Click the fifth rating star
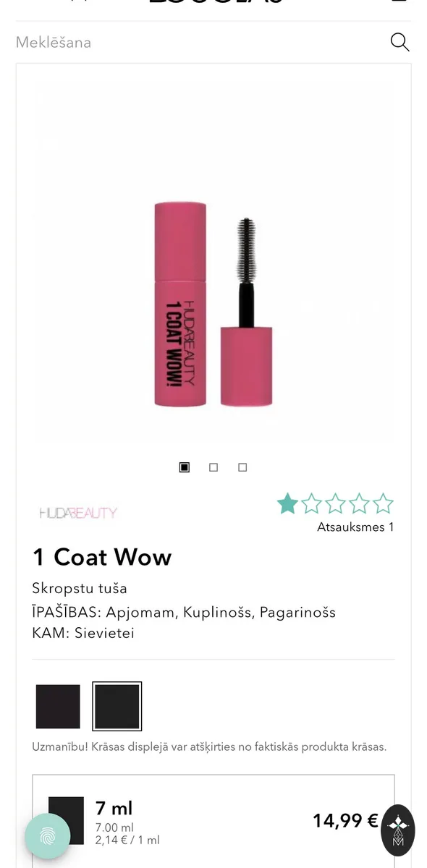 pyautogui.click(x=383, y=503)
